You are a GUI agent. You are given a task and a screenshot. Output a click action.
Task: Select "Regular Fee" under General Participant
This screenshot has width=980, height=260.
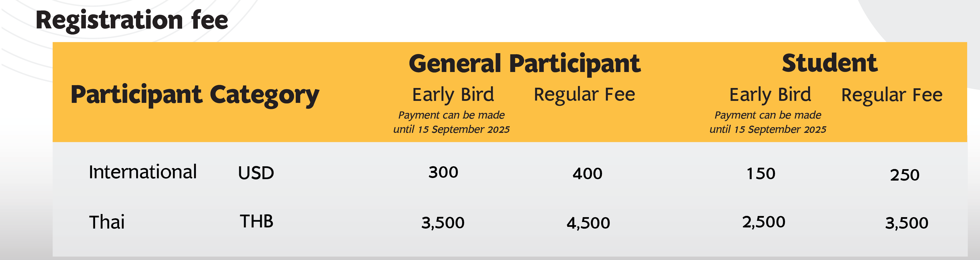(584, 94)
